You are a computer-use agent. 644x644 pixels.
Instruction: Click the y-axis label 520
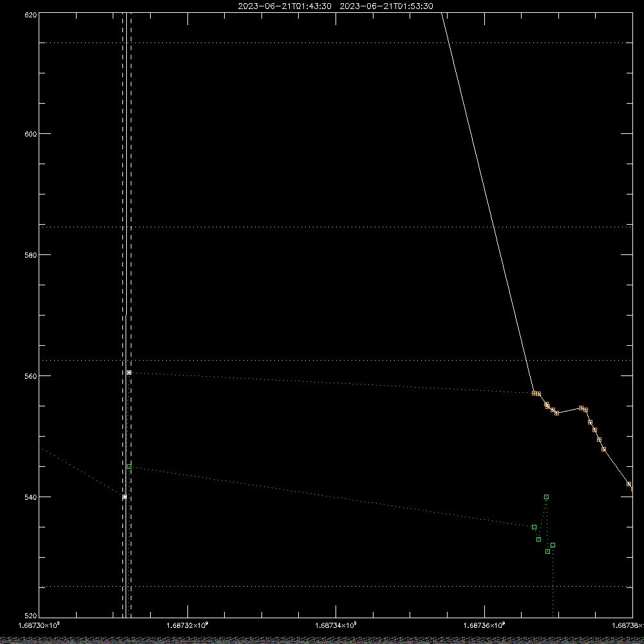31,616
